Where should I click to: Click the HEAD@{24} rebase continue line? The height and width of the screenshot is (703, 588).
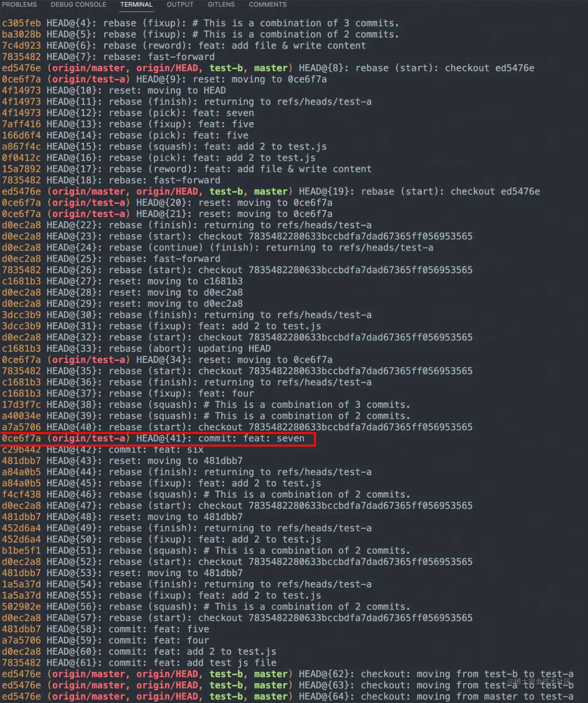point(217,248)
